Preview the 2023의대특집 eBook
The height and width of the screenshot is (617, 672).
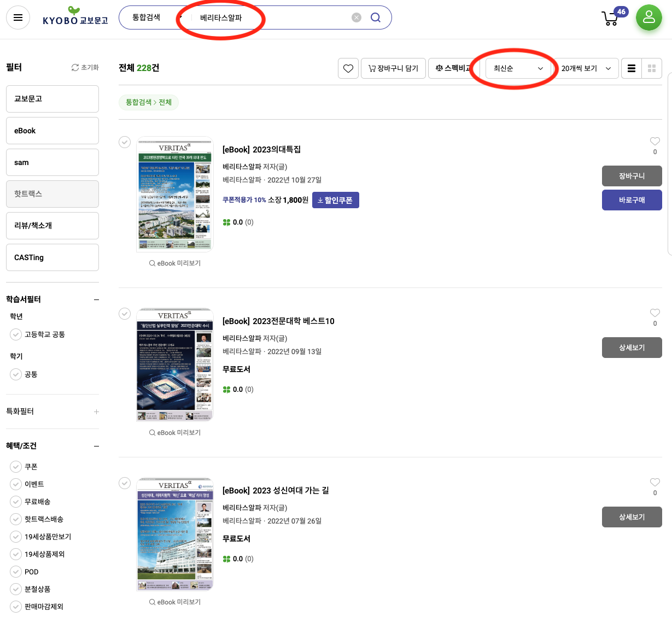[x=175, y=263]
